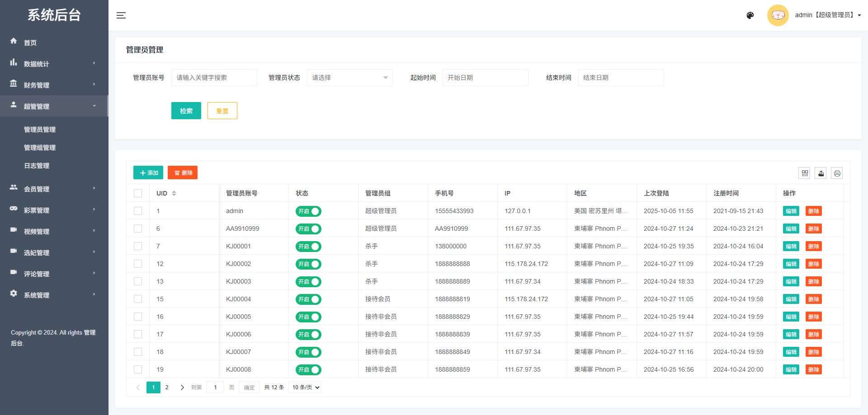
Task: Toggle the 开启 status switch for AA9910999
Action: pos(308,229)
